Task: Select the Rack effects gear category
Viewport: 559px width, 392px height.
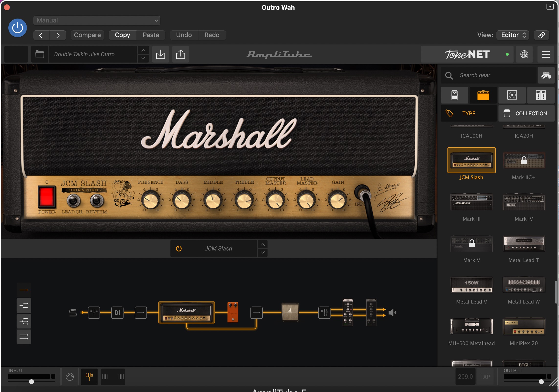Action: [x=541, y=95]
